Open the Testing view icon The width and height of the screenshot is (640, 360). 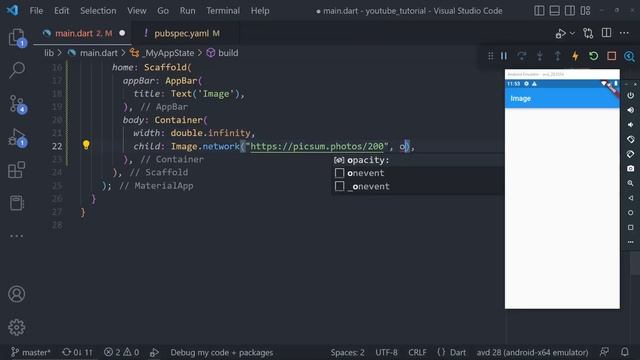point(17,203)
